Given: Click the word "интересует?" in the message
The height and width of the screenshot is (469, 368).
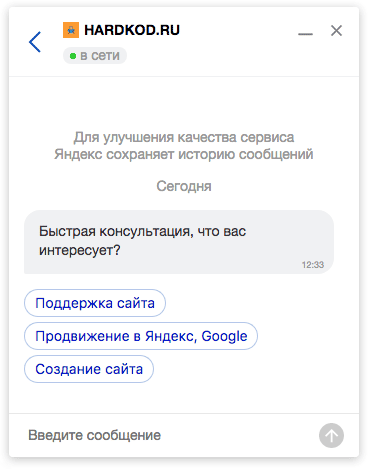Looking at the screenshot, I should (80, 250).
